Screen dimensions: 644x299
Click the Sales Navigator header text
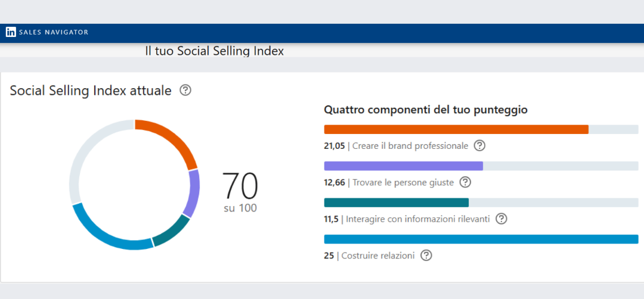coord(54,32)
